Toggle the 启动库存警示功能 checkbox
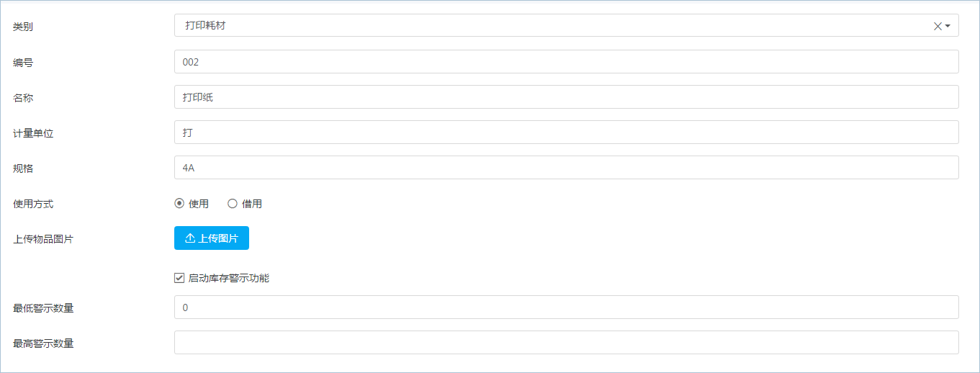Viewport: 980px width, 373px height. tap(179, 278)
